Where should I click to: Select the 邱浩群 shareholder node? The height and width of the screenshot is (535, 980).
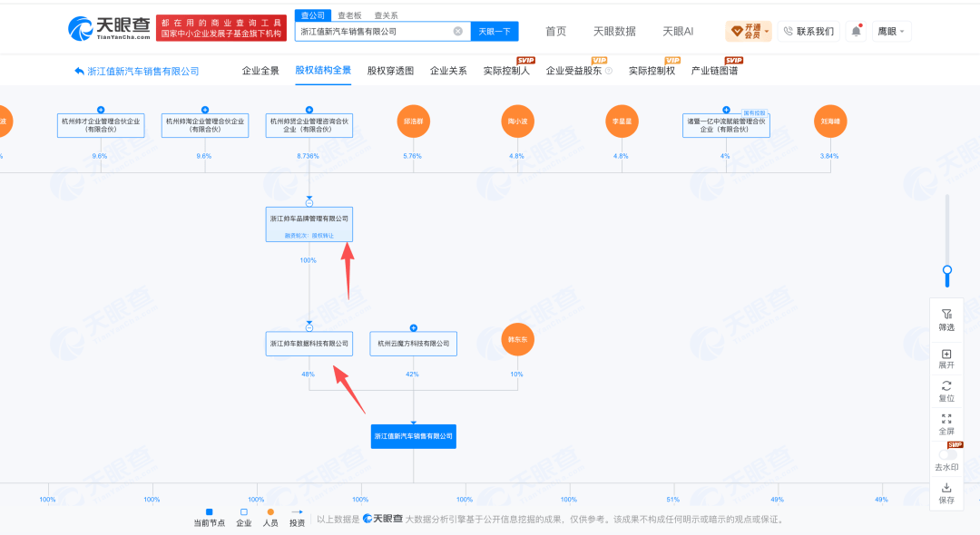pyautogui.click(x=413, y=122)
